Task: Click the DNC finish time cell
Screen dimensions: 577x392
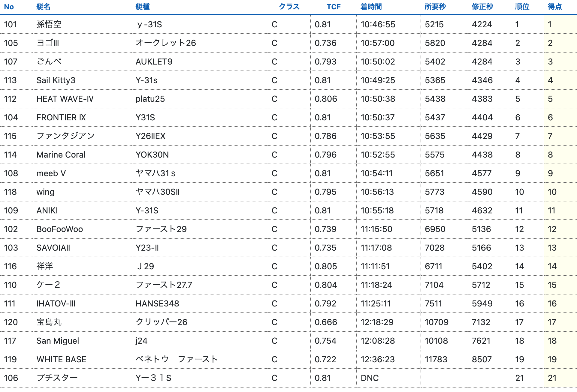Action: [x=370, y=378]
